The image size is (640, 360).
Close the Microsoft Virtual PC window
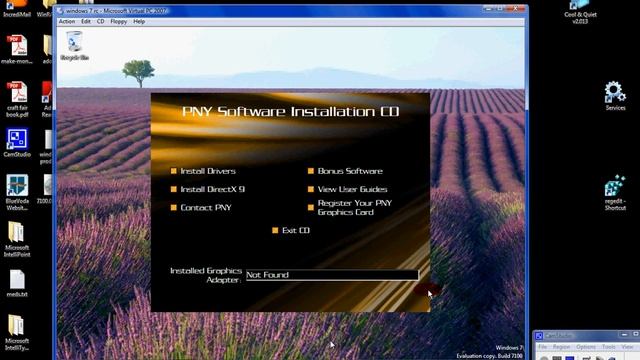[x=516, y=9]
